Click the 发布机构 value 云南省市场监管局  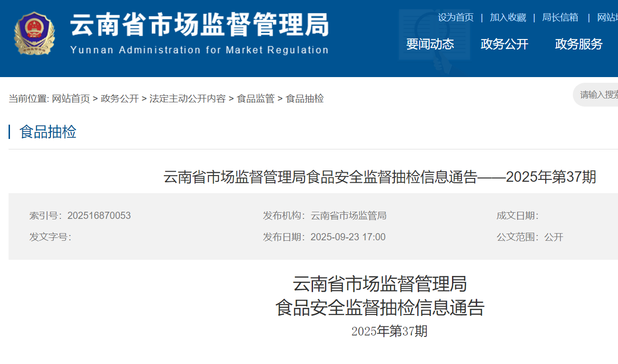[348, 216]
